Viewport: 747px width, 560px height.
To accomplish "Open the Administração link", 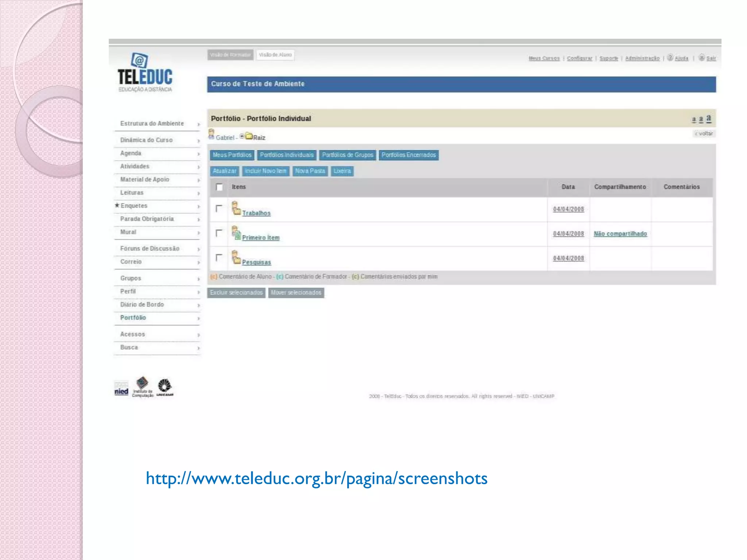I will pyautogui.click(x=642, y=58).
